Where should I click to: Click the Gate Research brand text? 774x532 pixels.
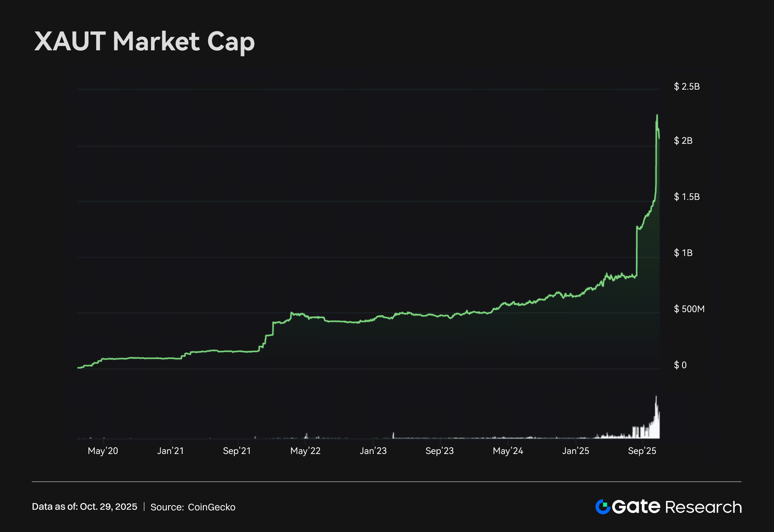tap(677, 507)
